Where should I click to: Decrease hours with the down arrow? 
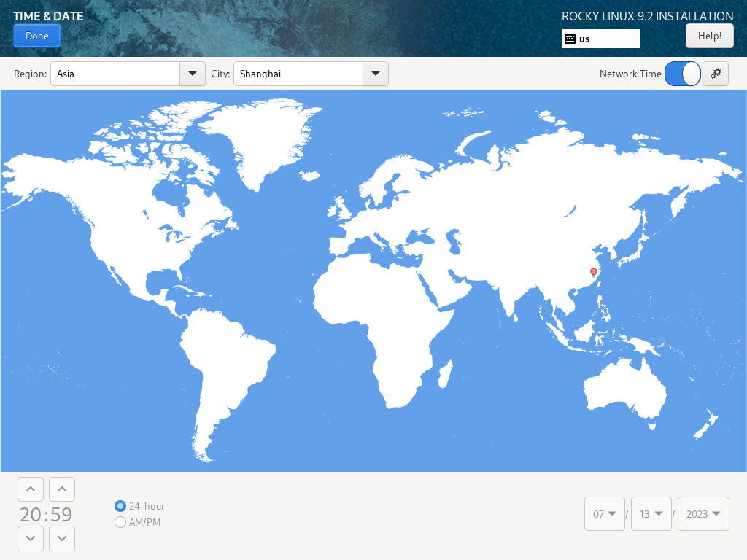click(31, 538)
